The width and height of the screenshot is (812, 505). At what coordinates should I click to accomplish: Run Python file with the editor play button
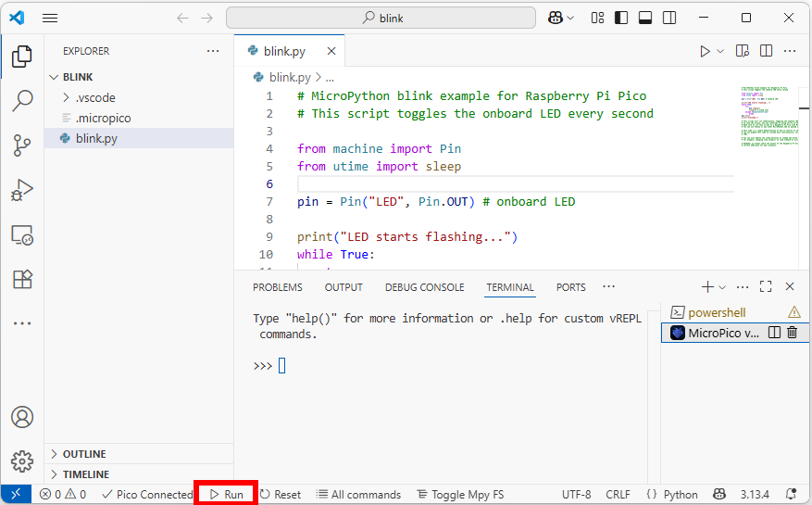pyautogui.click(x=705, y=51)
